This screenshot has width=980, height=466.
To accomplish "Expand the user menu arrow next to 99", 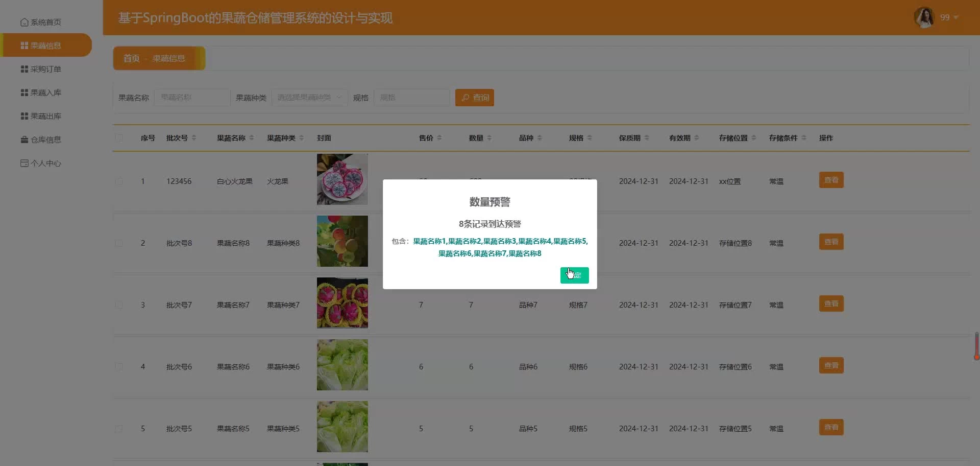I will point(956,17).
